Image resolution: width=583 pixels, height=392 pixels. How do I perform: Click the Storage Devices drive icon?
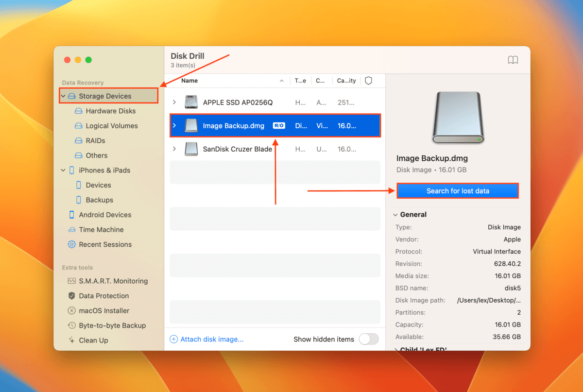coord(72,96)
